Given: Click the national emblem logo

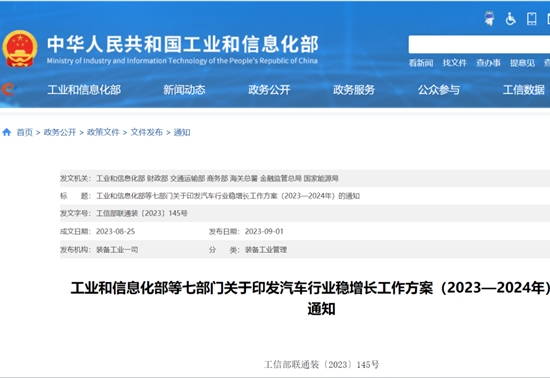Looking at the screenshot, I should click(20, 49).
